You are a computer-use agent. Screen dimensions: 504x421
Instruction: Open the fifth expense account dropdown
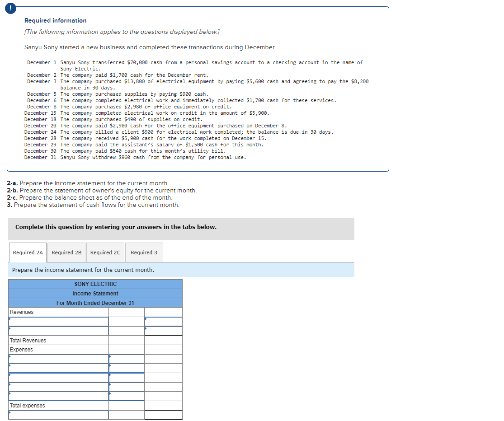click(x=59, y=396)
